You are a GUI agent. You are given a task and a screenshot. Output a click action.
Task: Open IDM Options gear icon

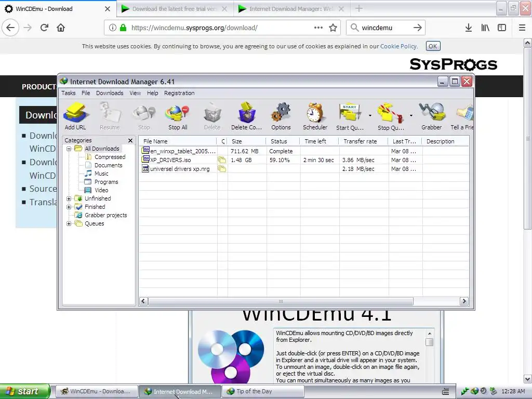281,116
